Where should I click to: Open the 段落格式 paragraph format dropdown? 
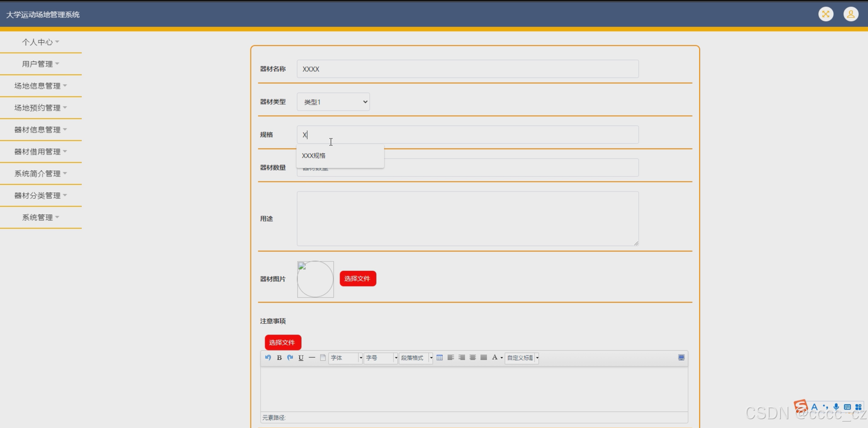tap(416, 358)
